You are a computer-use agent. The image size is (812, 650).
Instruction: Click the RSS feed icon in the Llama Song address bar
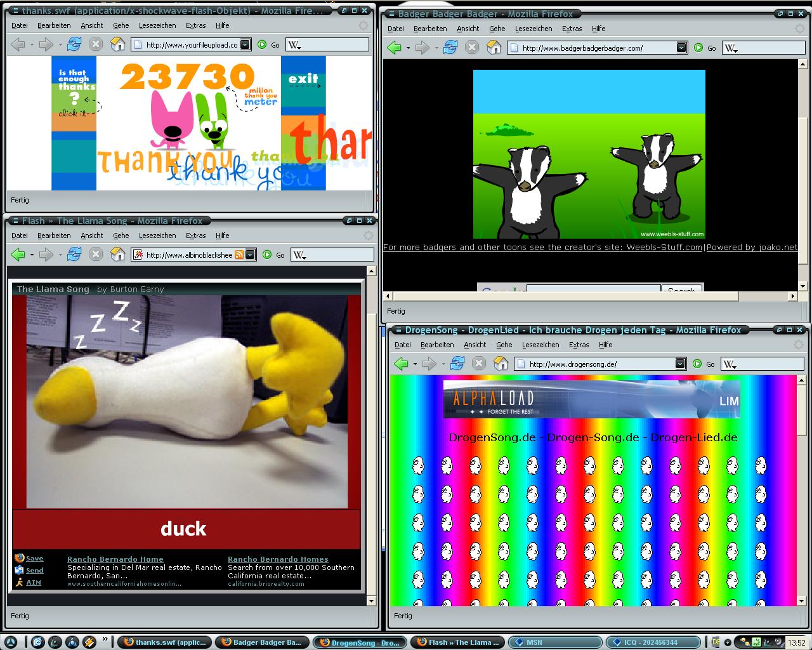pos(239,255)
